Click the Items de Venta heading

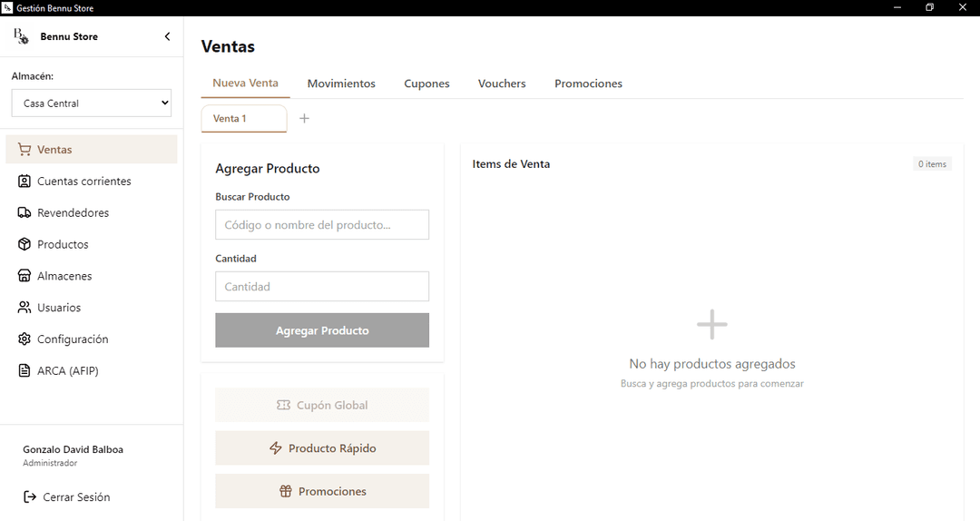(x=511, y=164)
